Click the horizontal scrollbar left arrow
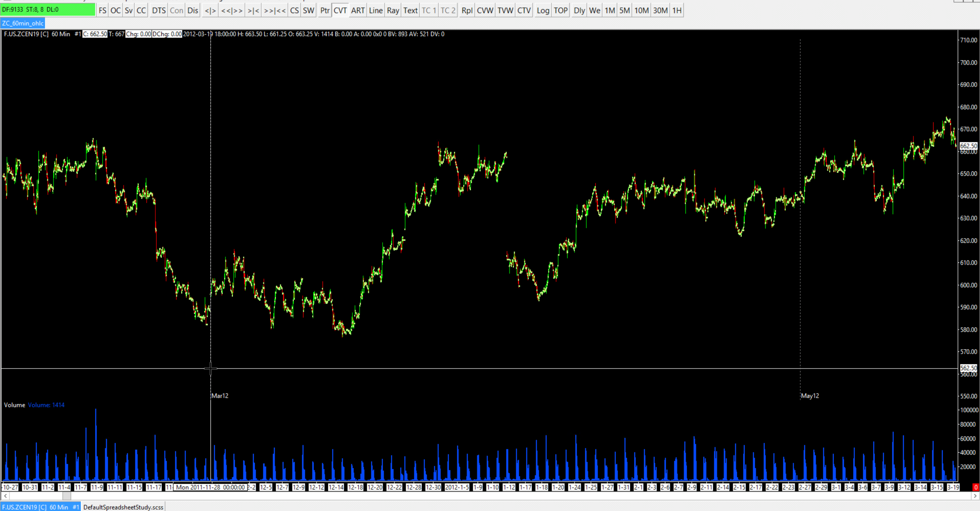This screenshot has width=980, height=511. pyautogui.click(x=5, y=496)
